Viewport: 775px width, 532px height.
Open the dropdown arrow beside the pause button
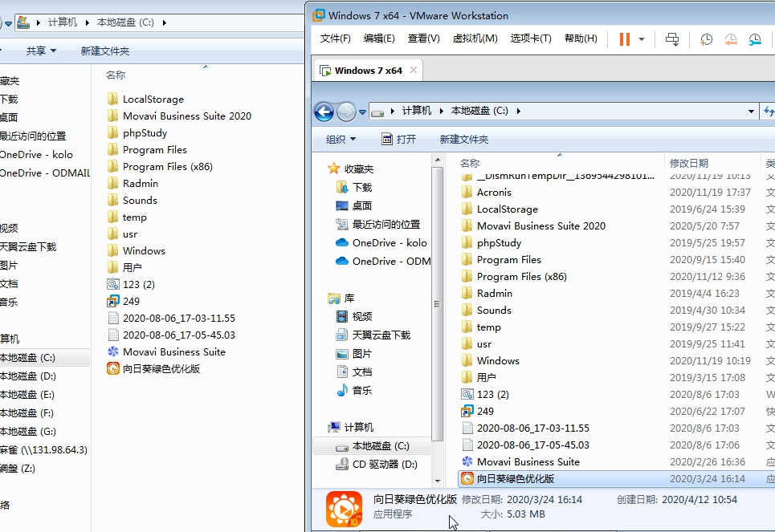[x=642, y=39]
